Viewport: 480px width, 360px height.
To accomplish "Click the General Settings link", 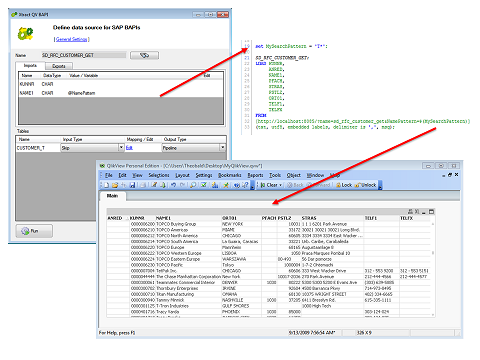I will click(x=71, y=39).
